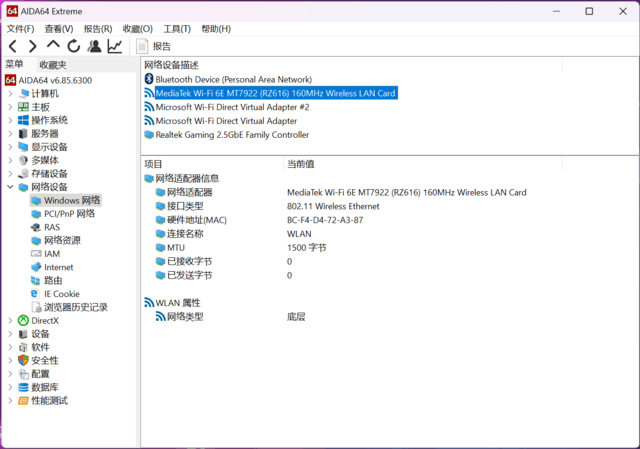Click the DirectX Xbox logo icon

point(23,320)
